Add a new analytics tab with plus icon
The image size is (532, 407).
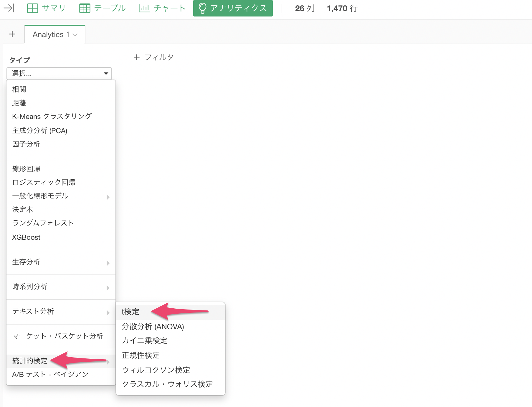point(12,34)
